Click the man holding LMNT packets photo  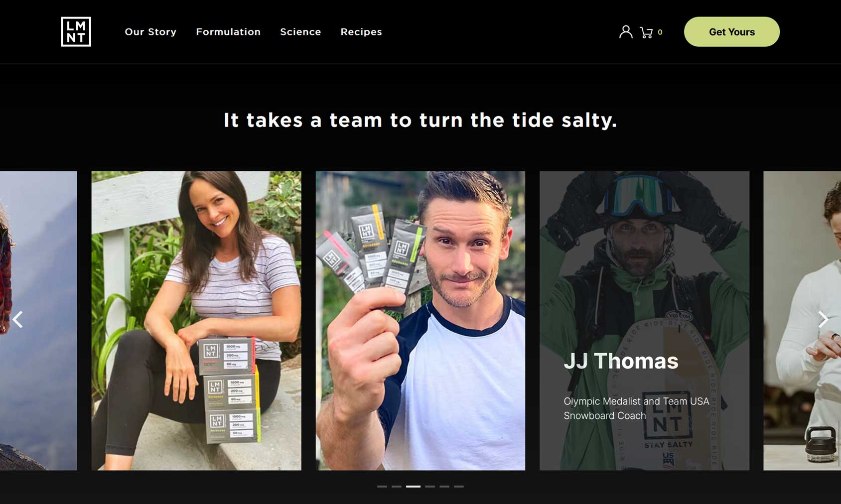pos(420,321)
